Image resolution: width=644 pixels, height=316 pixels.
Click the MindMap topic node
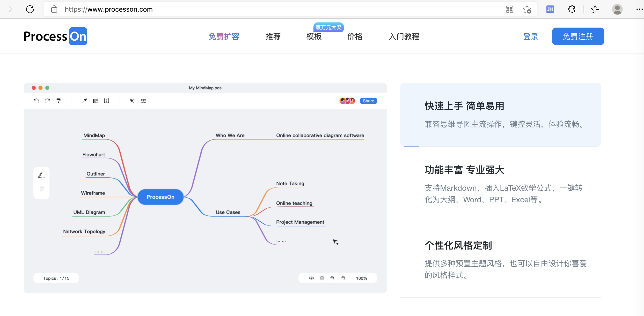tap(94, 135)
